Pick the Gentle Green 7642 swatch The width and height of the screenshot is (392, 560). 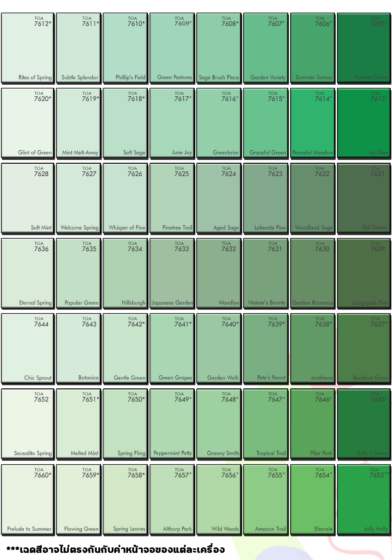[125, 349]
